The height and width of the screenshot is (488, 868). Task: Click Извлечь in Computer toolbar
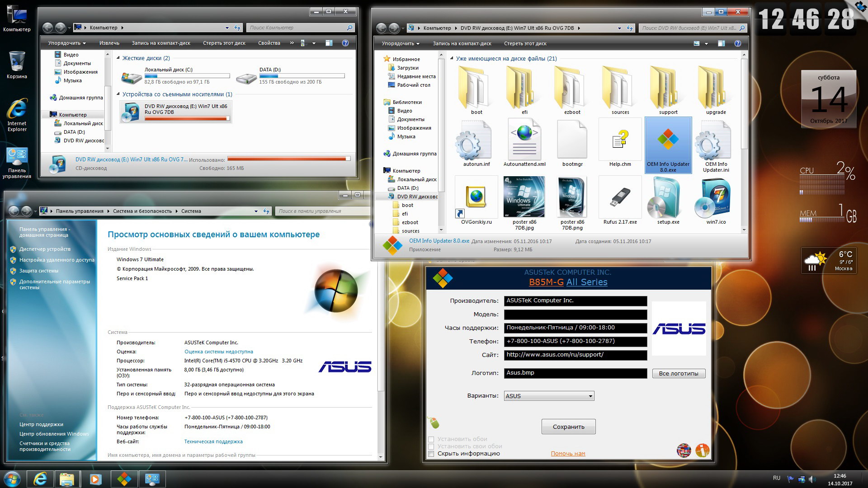[x=109, y=43]
